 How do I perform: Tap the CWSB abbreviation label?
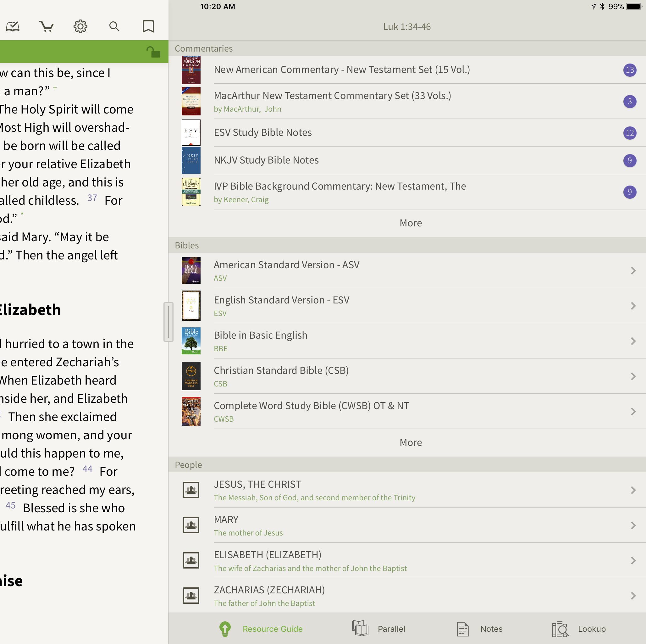[x=224, y=419]
